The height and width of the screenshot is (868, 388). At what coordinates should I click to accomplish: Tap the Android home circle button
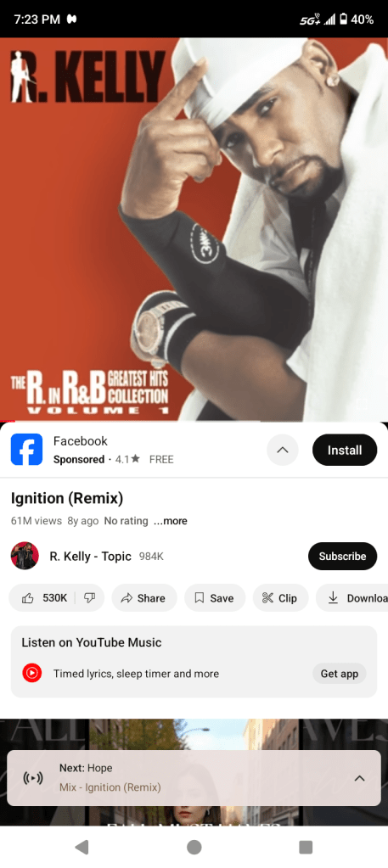point(194,847)
